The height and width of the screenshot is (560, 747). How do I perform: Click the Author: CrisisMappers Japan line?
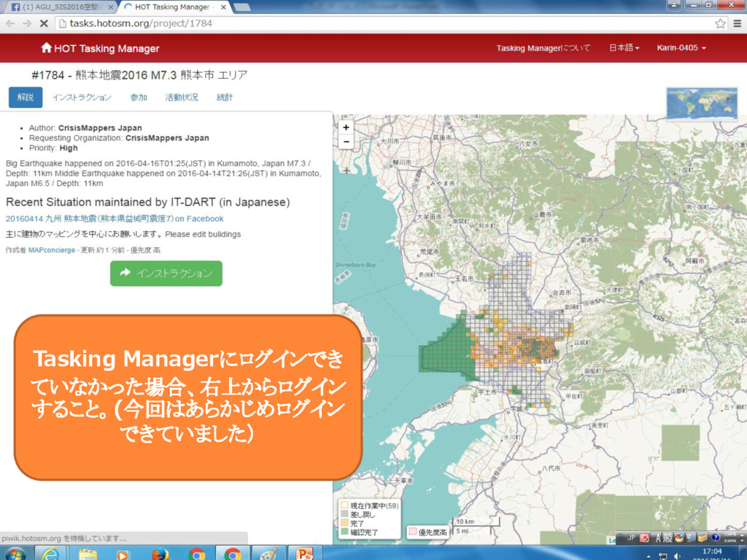(85, 128)
